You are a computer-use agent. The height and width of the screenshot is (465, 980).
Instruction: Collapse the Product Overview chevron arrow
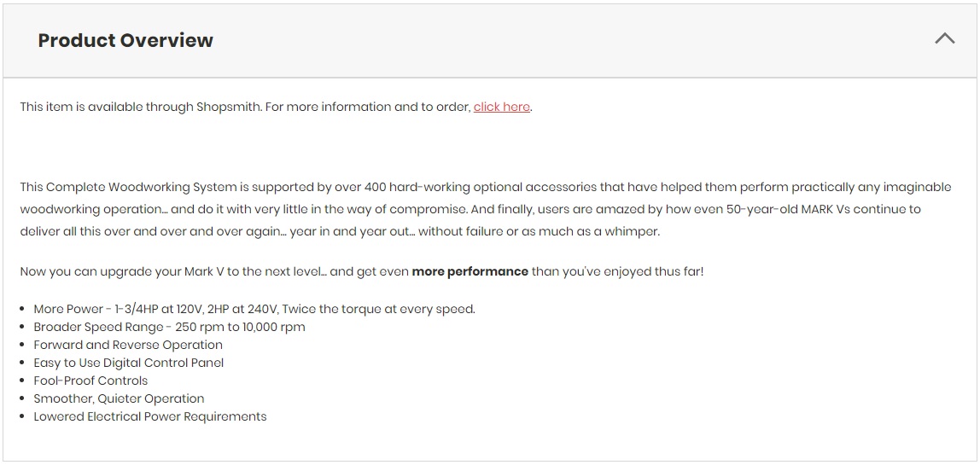pyautogui.click(x=944, y=38)
